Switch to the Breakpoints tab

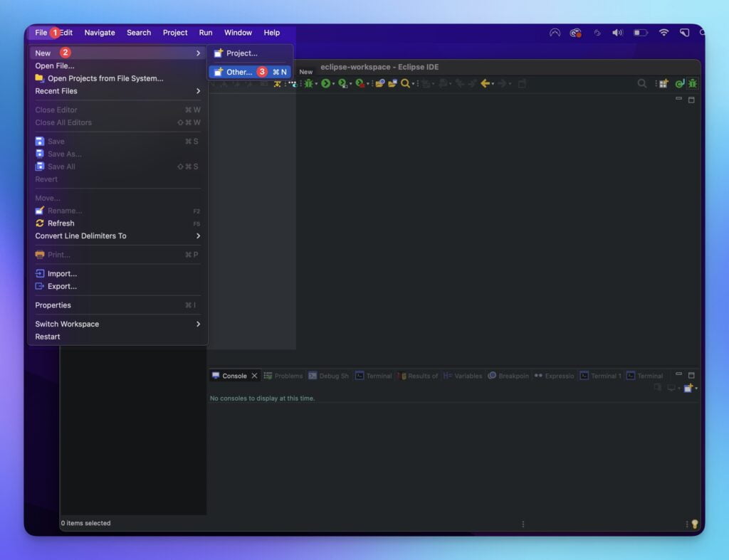508,376
